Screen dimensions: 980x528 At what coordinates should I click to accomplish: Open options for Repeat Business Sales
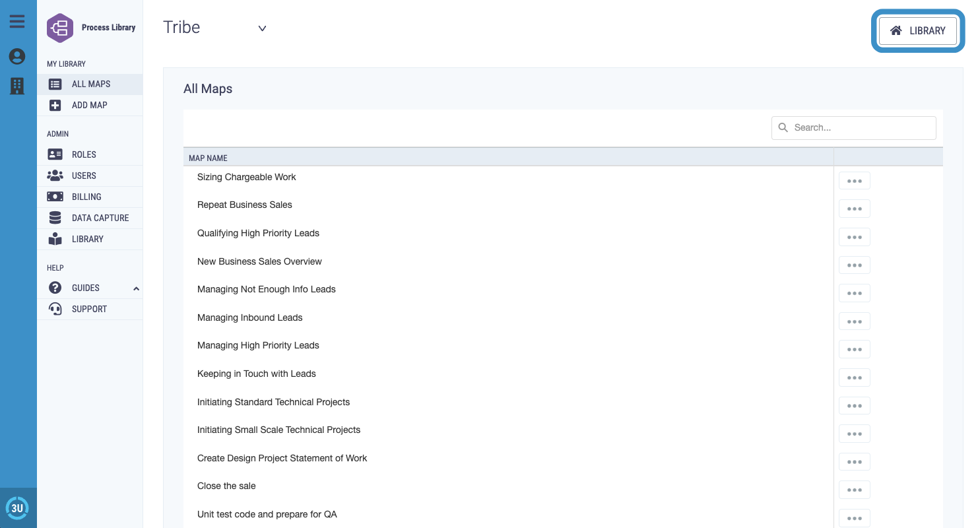[x=855, y=209]
